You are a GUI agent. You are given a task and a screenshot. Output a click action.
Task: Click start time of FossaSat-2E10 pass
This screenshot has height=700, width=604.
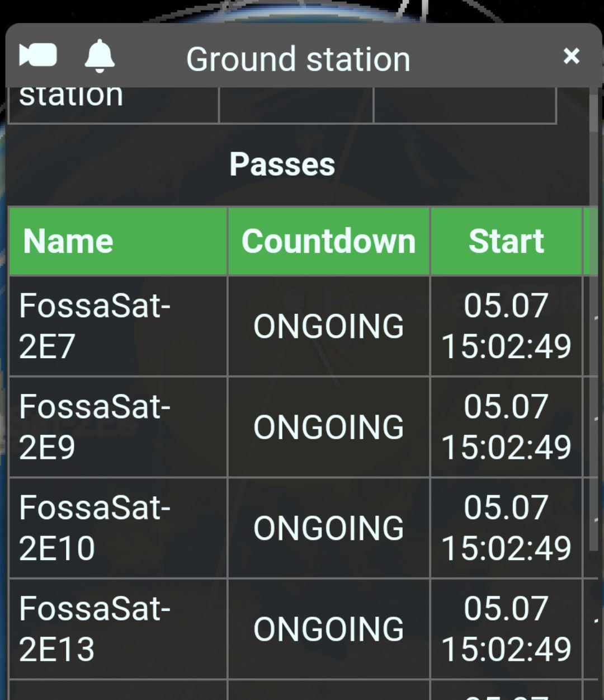tap(506, 527)
